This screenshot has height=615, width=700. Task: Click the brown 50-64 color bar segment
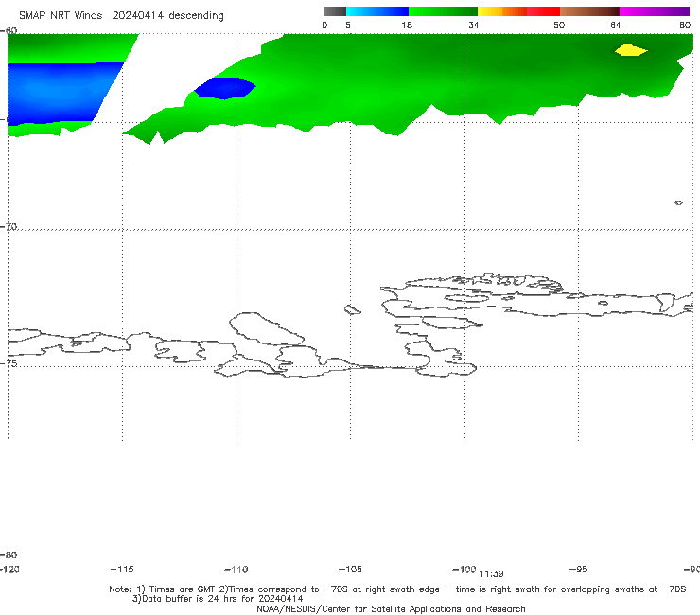click(589, 11)
